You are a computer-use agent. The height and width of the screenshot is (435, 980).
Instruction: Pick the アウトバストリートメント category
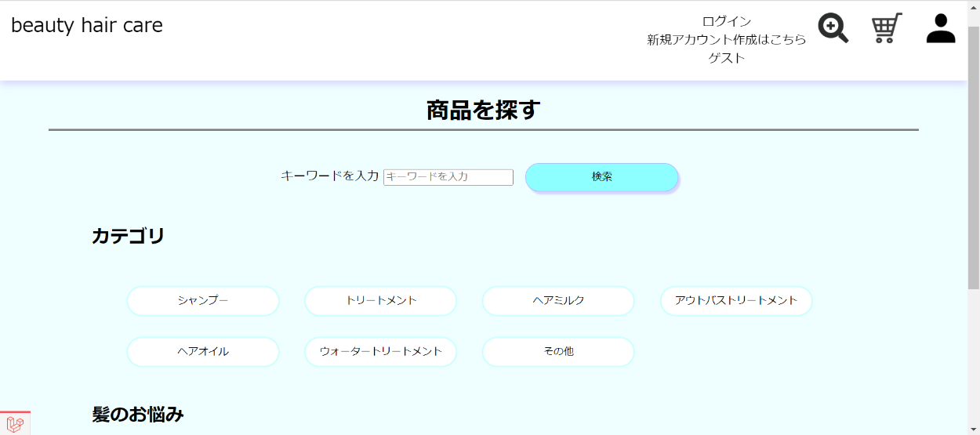click(x=735, y=301)
